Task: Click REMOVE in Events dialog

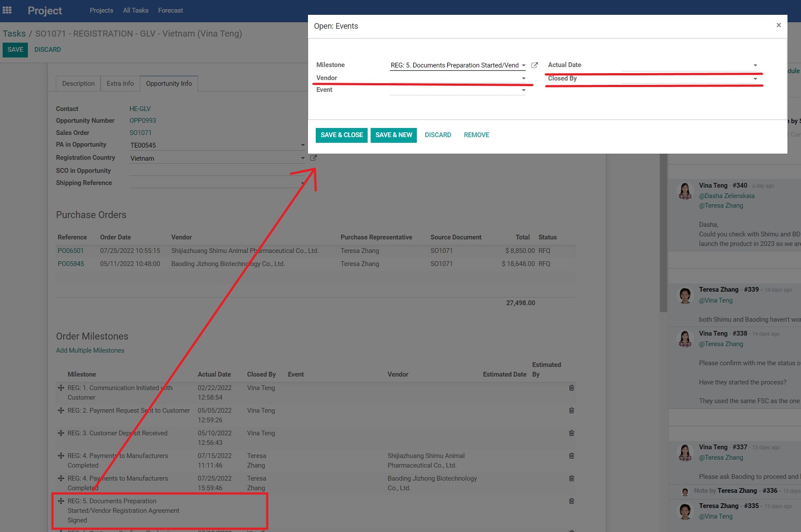Action: (477, 135)
